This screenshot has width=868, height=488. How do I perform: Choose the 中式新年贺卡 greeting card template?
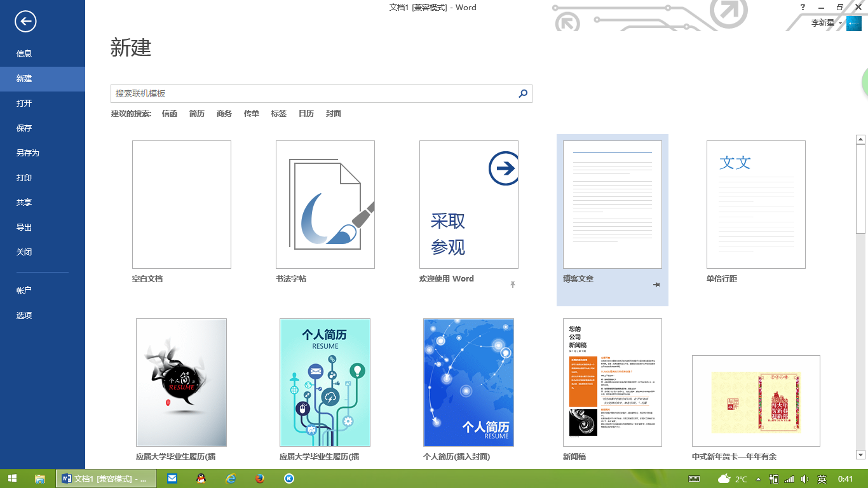point(756,401)
